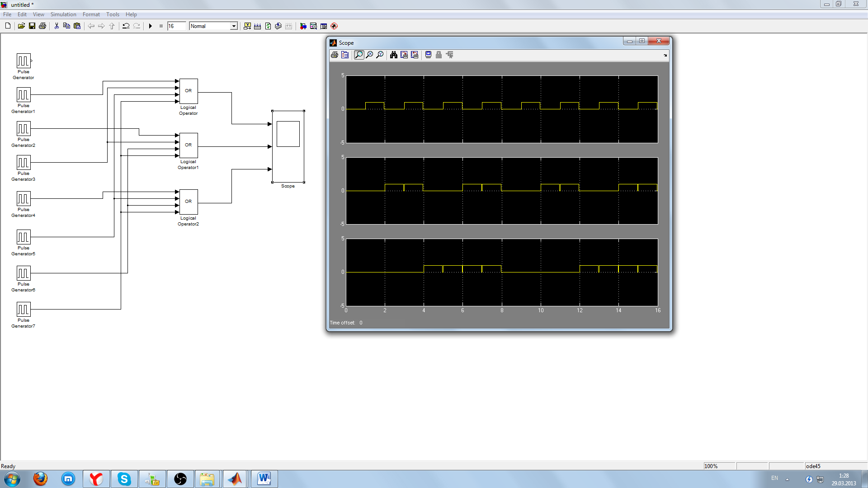Show hidden system tray icons
The image size is (868, 488).
pyautogui.click(x=787, y=479)
